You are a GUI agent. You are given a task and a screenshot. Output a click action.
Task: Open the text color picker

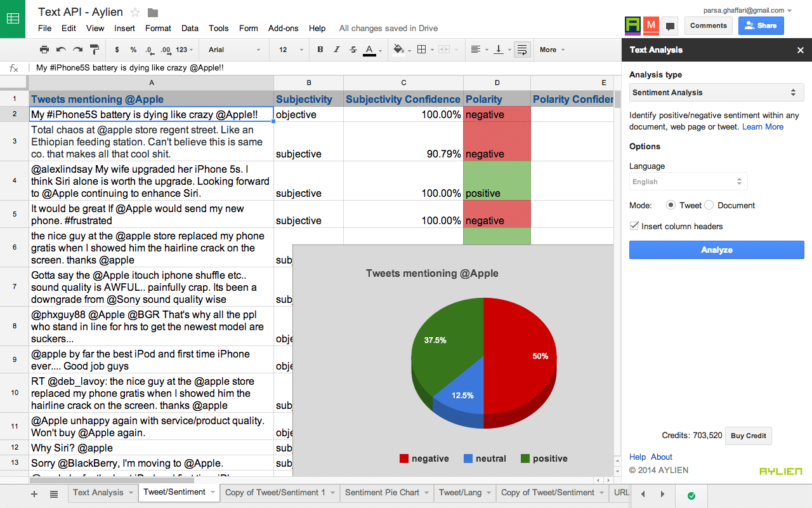(x=369, y=50)
